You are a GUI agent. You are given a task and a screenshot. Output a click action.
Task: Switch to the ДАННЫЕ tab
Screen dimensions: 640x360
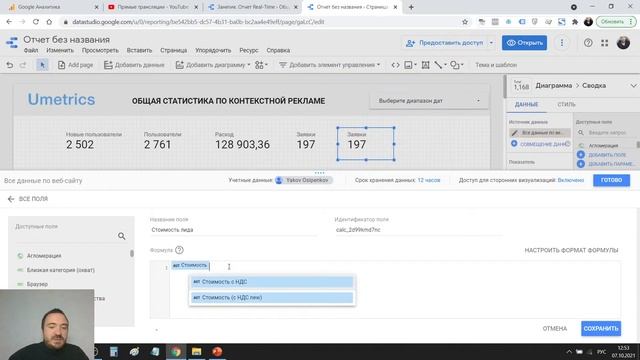(526, 104)
